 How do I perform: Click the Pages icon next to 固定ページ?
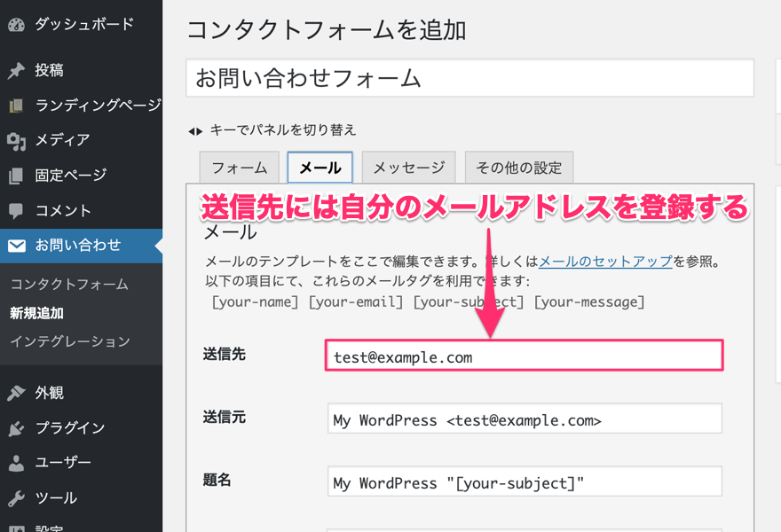coord(16,176)
